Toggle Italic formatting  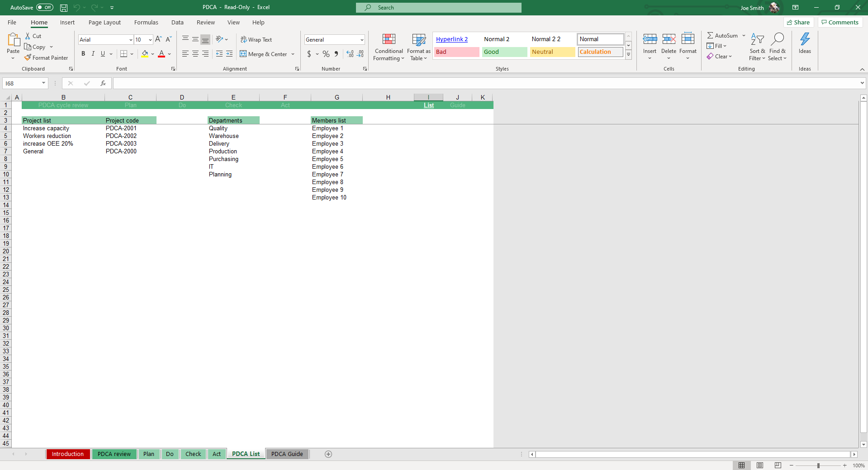(x=93, y=54)
